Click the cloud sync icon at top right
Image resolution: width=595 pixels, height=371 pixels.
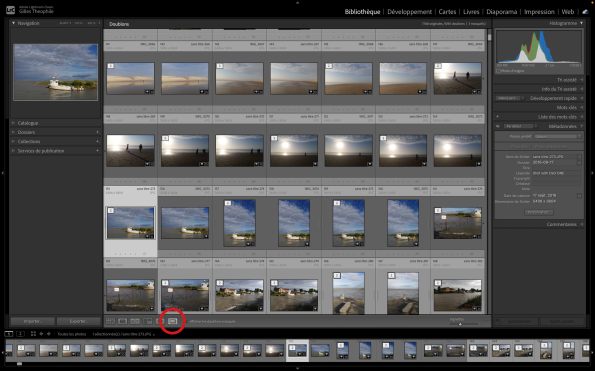point(586,12)
